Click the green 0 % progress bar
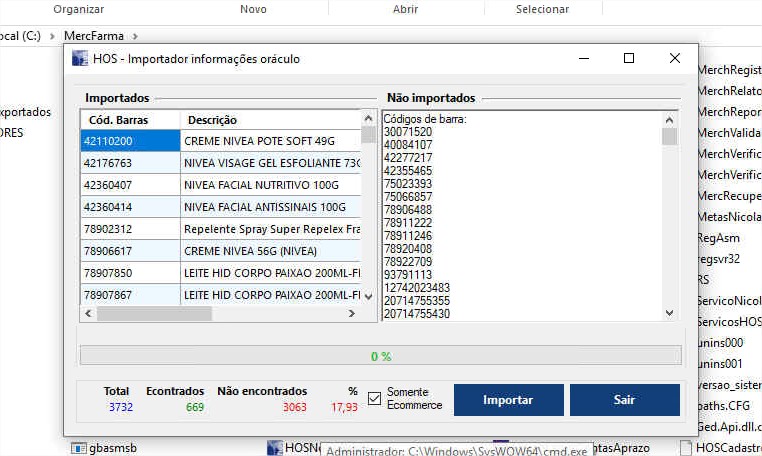The image size is (762, 456). [x=380, y=356]
